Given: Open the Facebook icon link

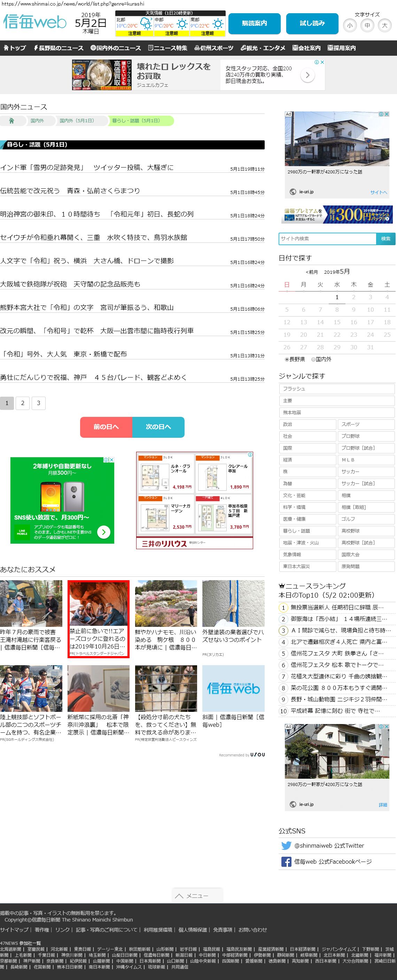Looking at the screenshot, I should click(x=286, y=862).
